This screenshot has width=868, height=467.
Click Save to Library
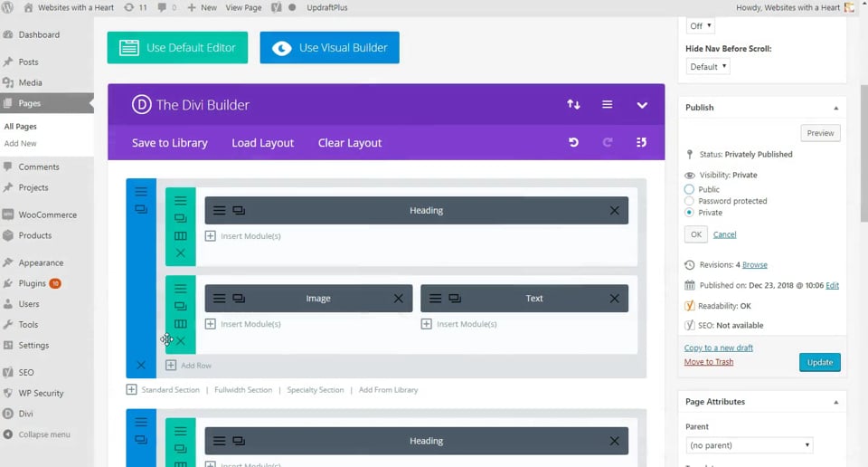169,143
